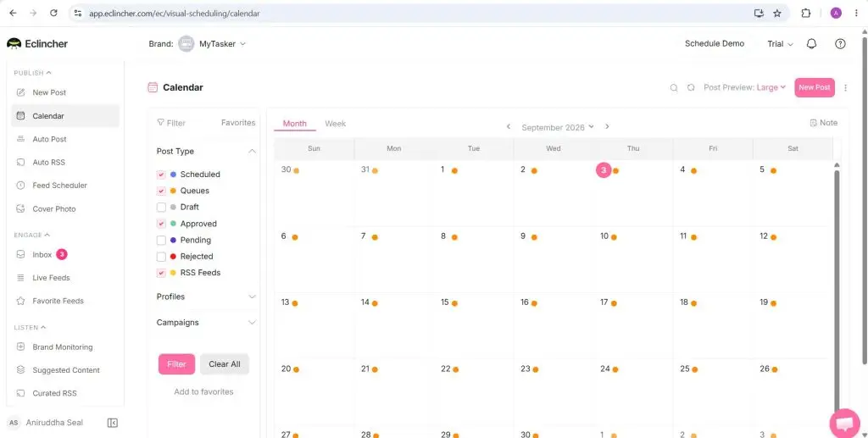This screenshot has height=438, width=868.
Task: Go to the next month arrow
Action: click(x=607, y=126)
